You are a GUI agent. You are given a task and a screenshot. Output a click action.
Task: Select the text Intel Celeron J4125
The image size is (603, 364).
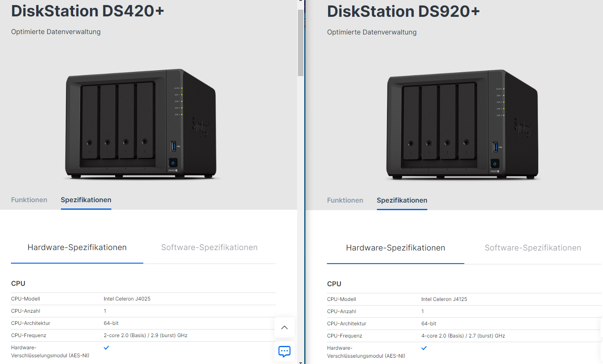444,299
